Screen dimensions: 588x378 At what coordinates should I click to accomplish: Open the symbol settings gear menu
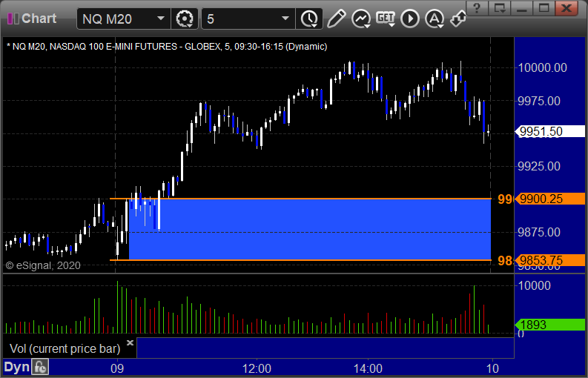[185, 19]
